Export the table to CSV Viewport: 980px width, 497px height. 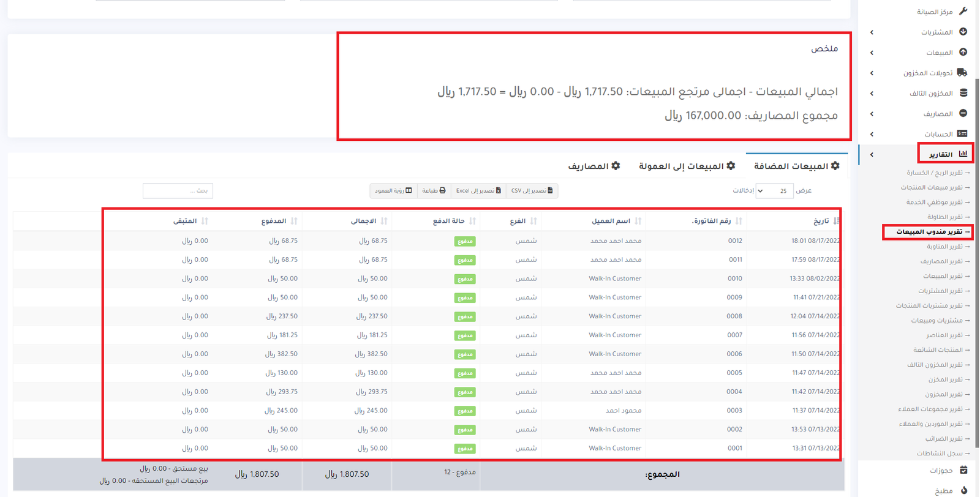coord(532,191)
